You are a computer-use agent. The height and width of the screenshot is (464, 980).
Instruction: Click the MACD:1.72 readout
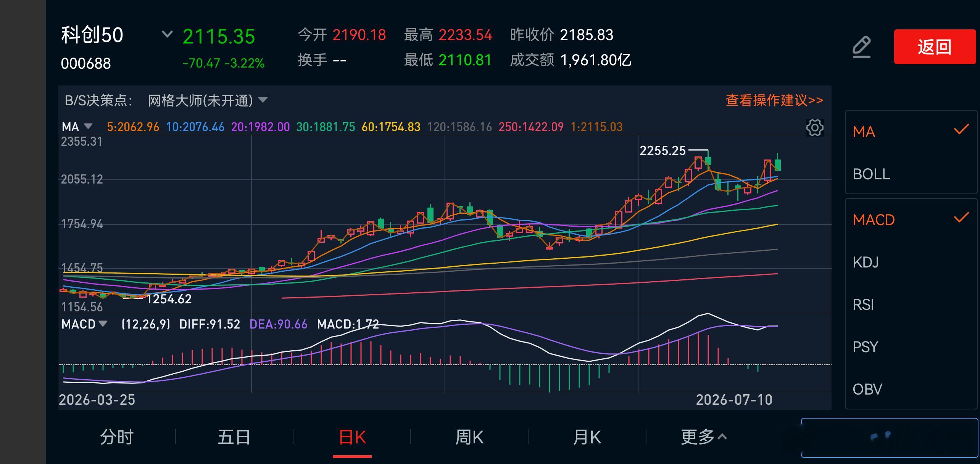(348, 324)
